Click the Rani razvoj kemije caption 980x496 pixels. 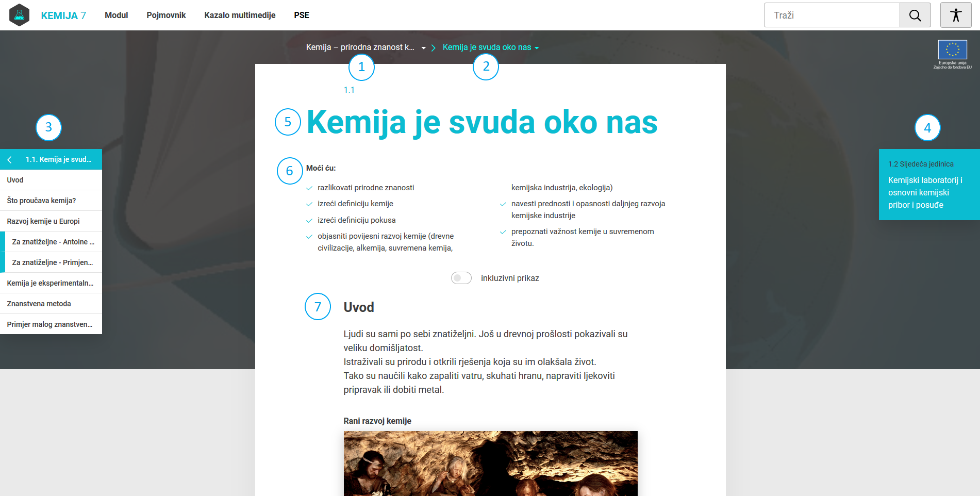(377, 421)
